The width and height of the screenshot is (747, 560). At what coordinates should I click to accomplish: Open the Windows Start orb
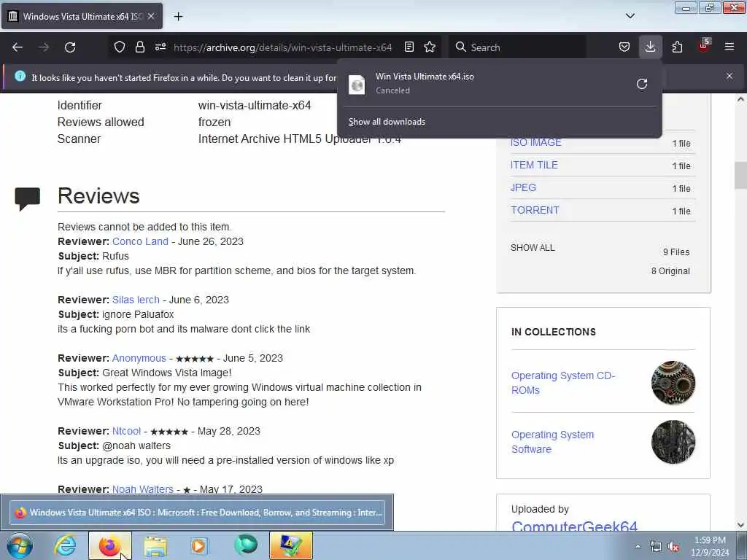[19, 545]
